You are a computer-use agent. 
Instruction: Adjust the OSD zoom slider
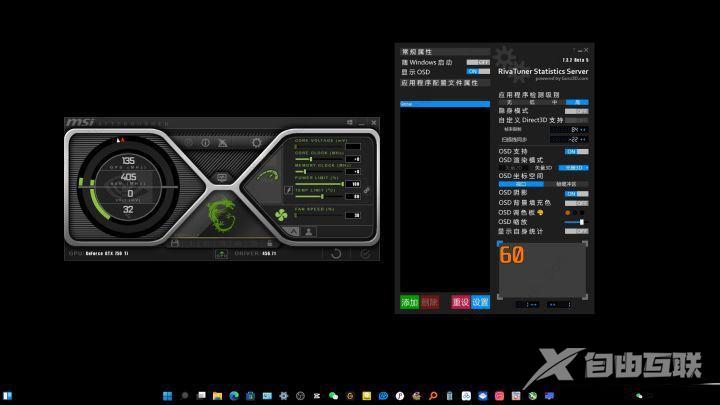[576, 222]
